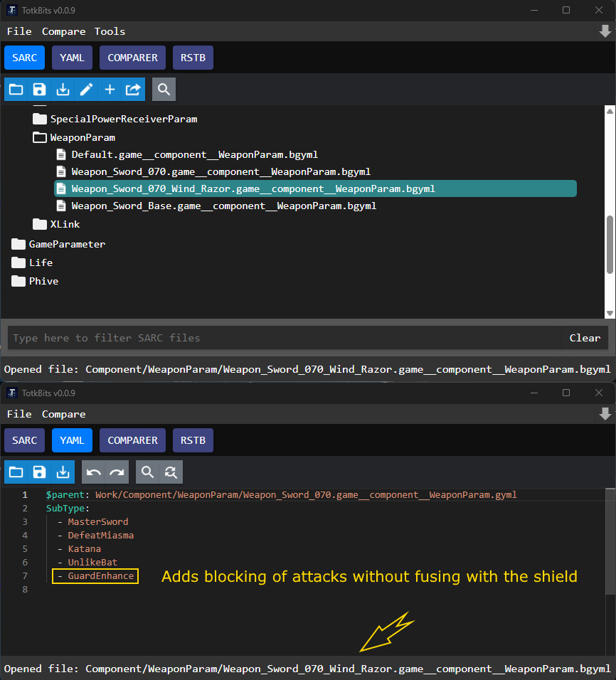Viewport: 616px width, 680px height.
Task: Click the download arrow beside the Tools menu bar
Action: coord(605,31)
